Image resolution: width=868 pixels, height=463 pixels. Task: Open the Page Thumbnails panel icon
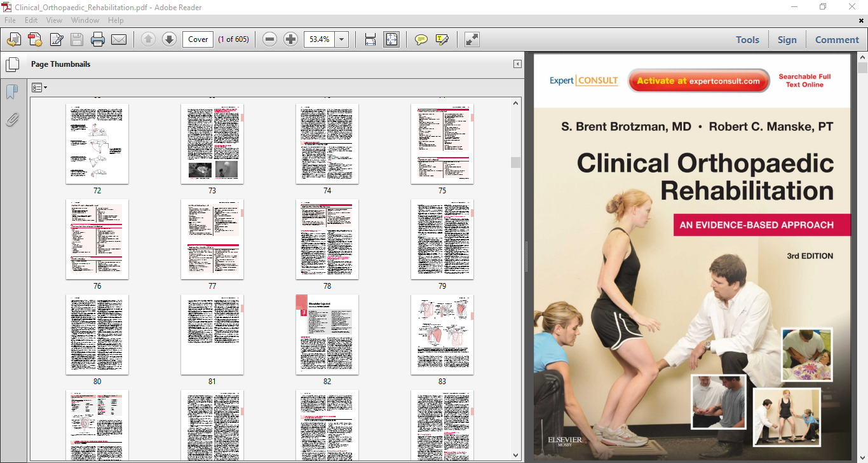pyautogui.click(x=11, y=64)
